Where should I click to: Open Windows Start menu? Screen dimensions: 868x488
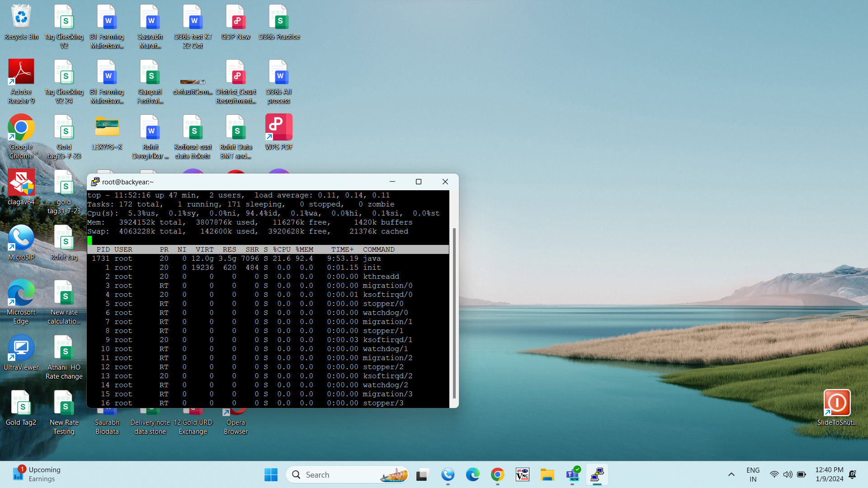(271, 474)
